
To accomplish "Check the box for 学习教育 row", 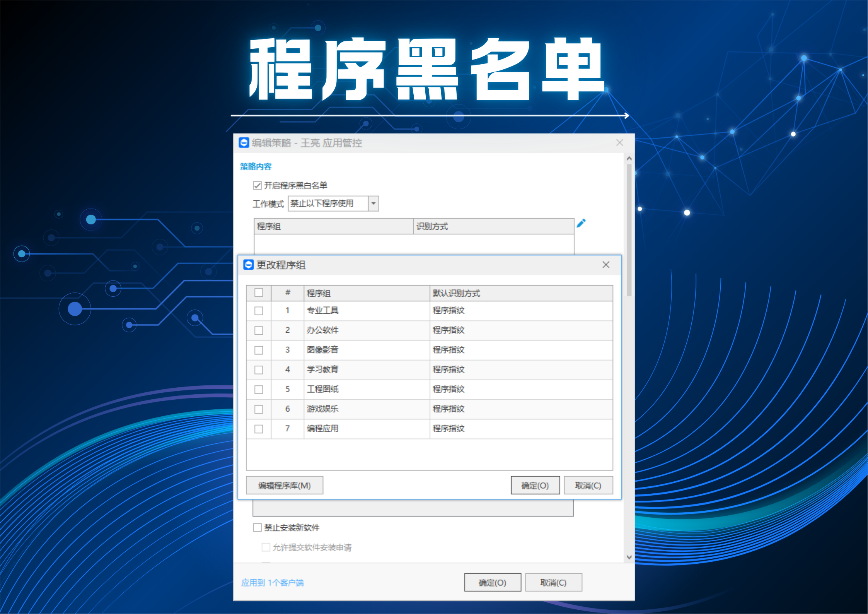I will coord(259,370).
